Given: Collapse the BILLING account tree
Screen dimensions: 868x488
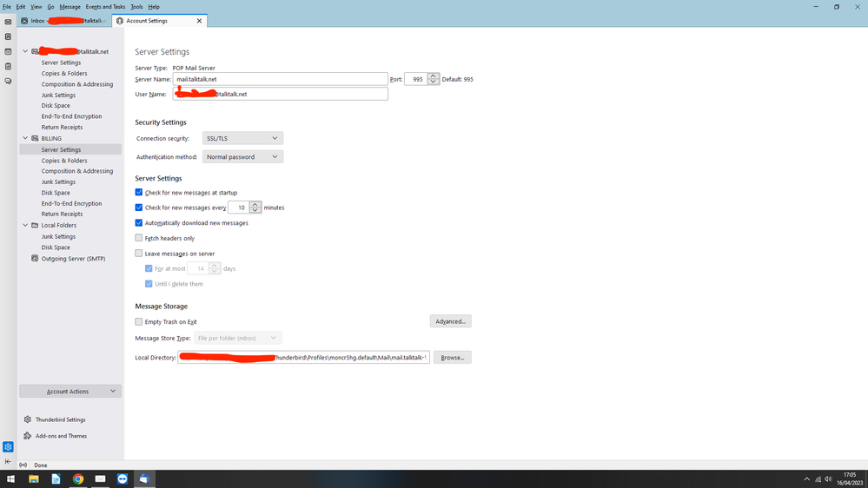Looking at the screenshot, I should [25, 138].
